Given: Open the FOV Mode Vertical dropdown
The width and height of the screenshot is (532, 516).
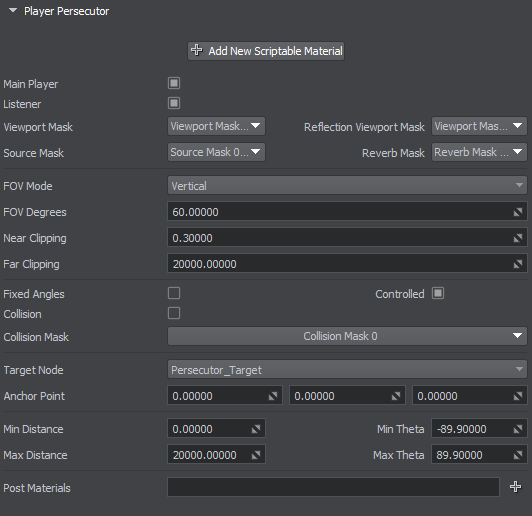Looking at the screenshot, I should (x=347, y=185).
